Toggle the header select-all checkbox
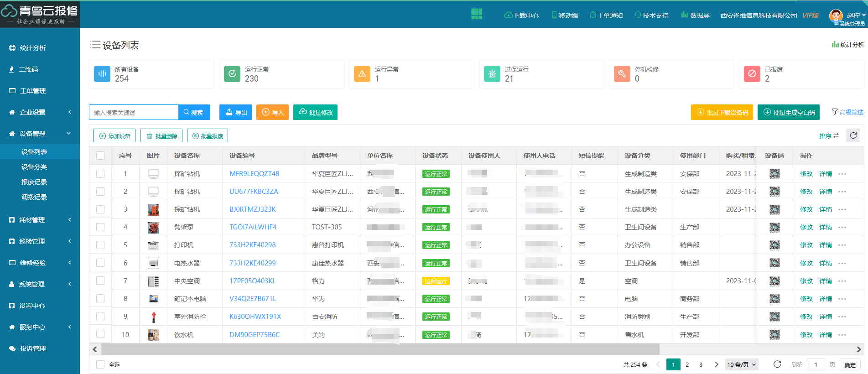868x374 pixels. (x=100, y=156)
